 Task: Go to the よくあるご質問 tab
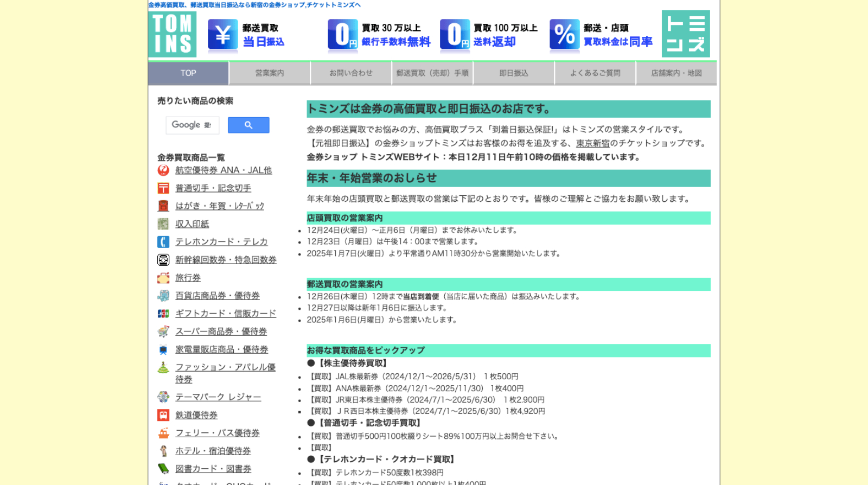[595, 73]
